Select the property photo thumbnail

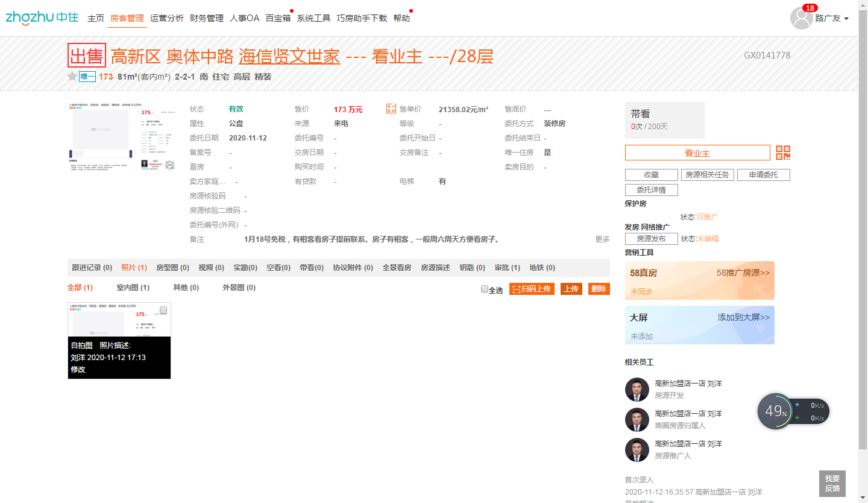pos(119,320)
